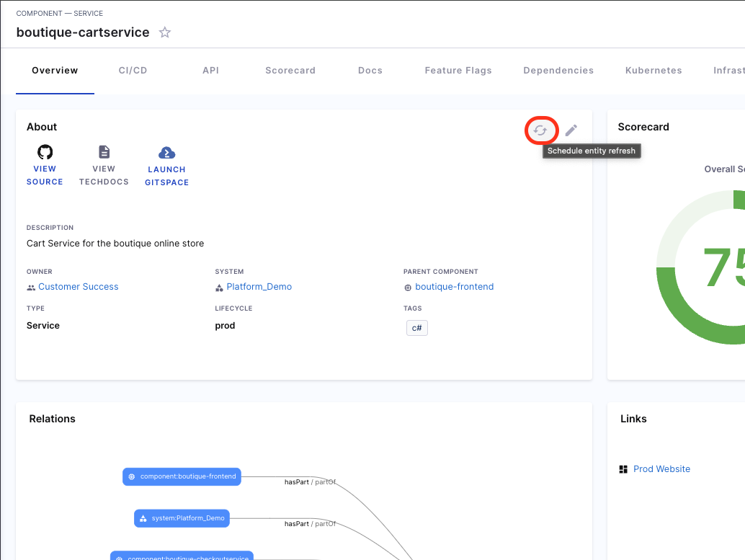Click the Schedule entity refresh icon
745x560 pixels.
tap(540, 130)
